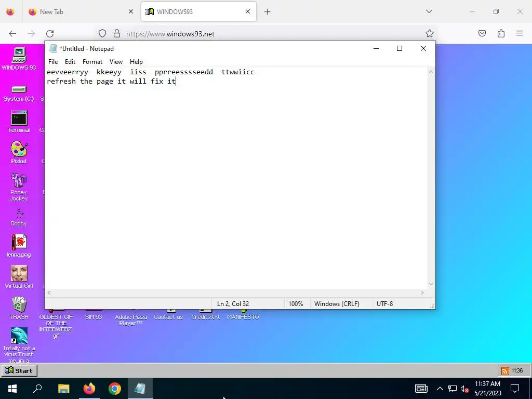532x399 pixels.
Task: Open File Explorer from the taskbar
Action: (64, 389)
